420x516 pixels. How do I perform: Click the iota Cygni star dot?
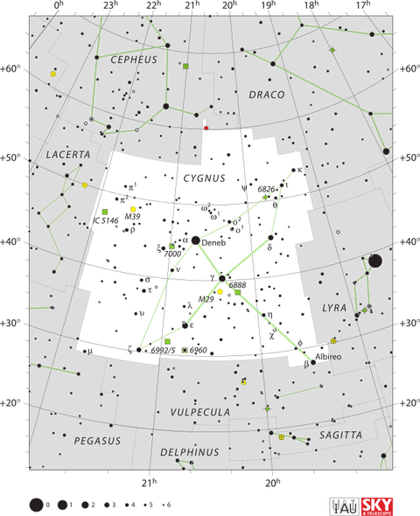(282, 185)
